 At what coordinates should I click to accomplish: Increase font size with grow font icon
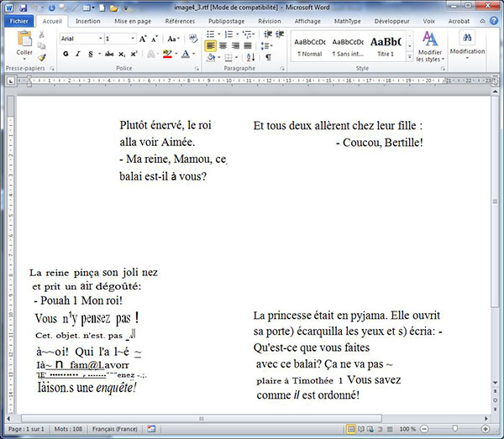144,39
